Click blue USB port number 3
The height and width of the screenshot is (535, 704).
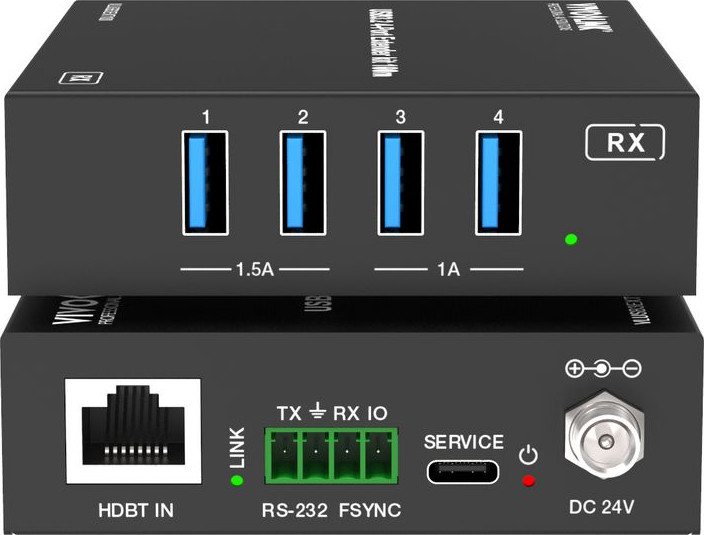point(400,181)
